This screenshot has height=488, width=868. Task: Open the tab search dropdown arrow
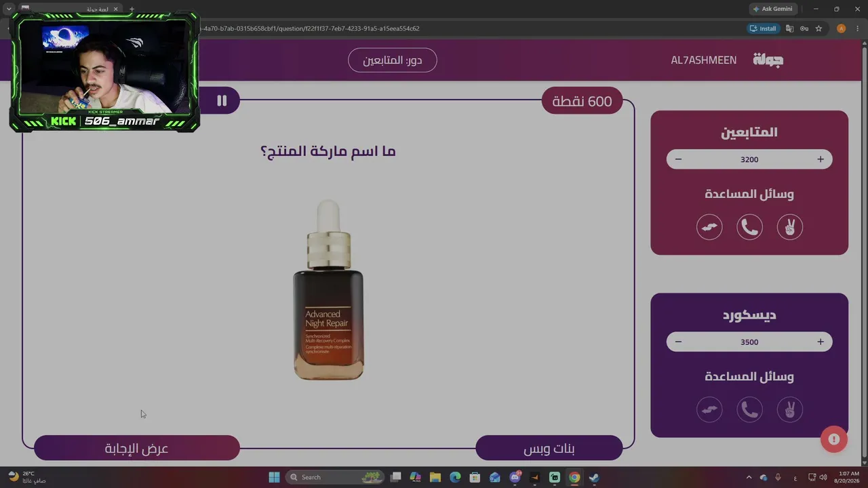click(x=9, y=9)
